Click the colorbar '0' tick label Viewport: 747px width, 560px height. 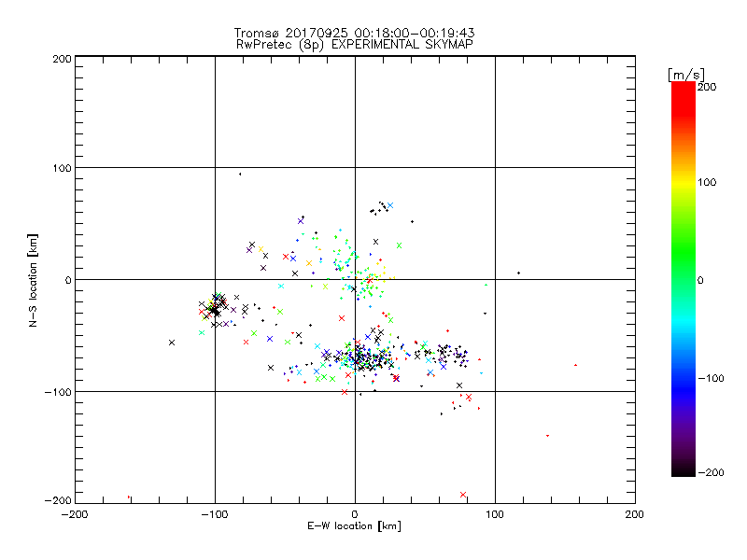pos(700,281)
